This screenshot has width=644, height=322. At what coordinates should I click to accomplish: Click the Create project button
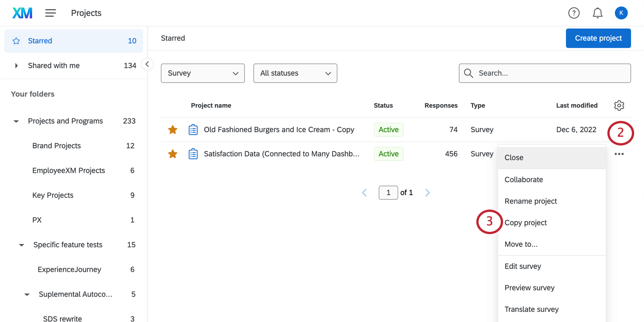point(598,38)
